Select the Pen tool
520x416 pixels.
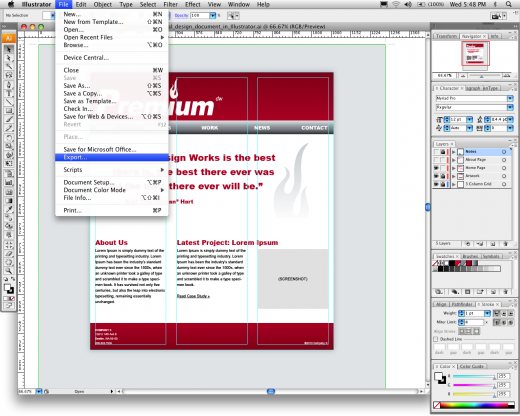(x=9, y=84)
